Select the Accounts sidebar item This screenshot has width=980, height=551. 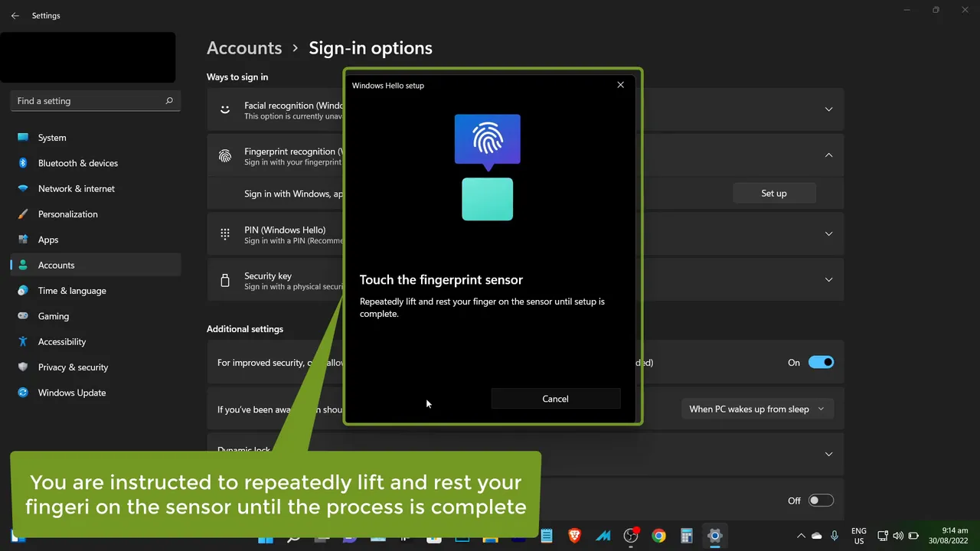point(96,265)
